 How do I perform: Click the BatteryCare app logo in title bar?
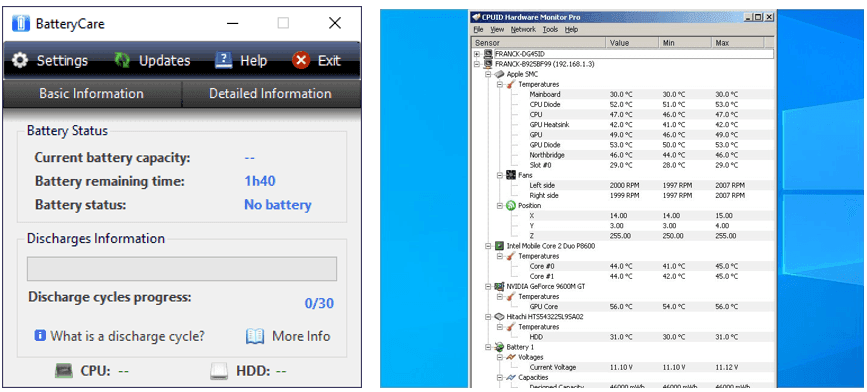[x=20, y=23]
